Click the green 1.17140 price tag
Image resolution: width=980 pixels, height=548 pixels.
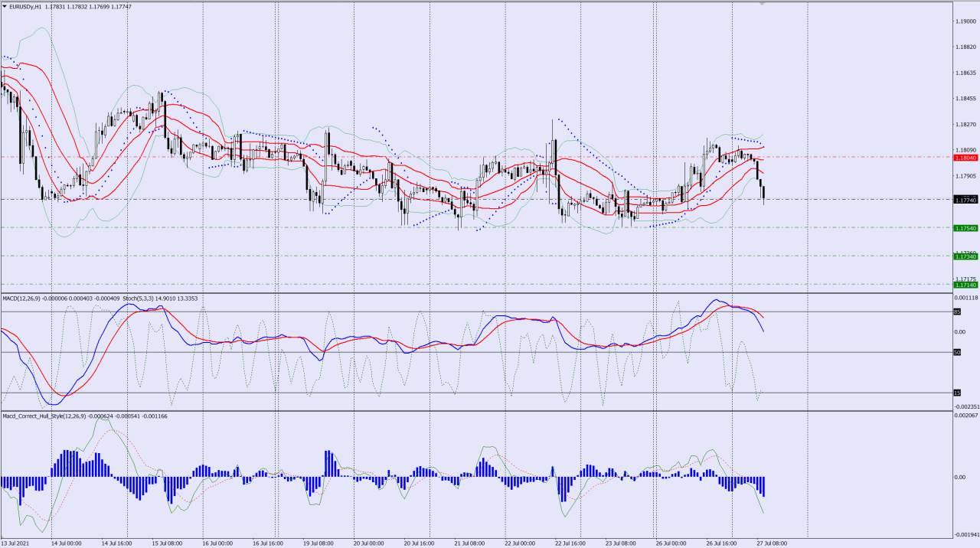(965, 285)
